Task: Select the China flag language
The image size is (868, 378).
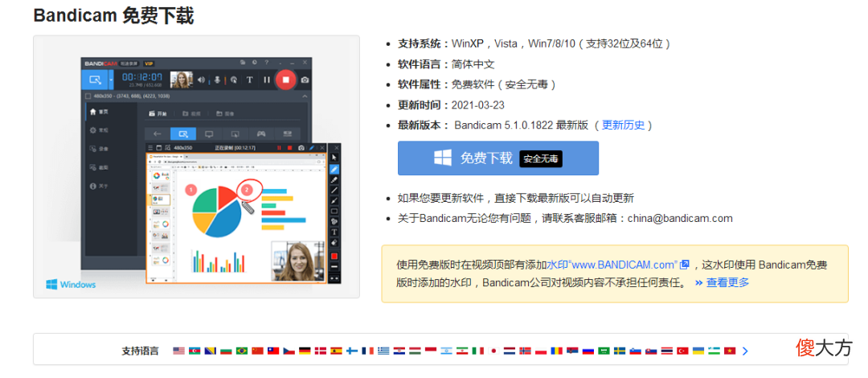Action: [x=257, y=351]
